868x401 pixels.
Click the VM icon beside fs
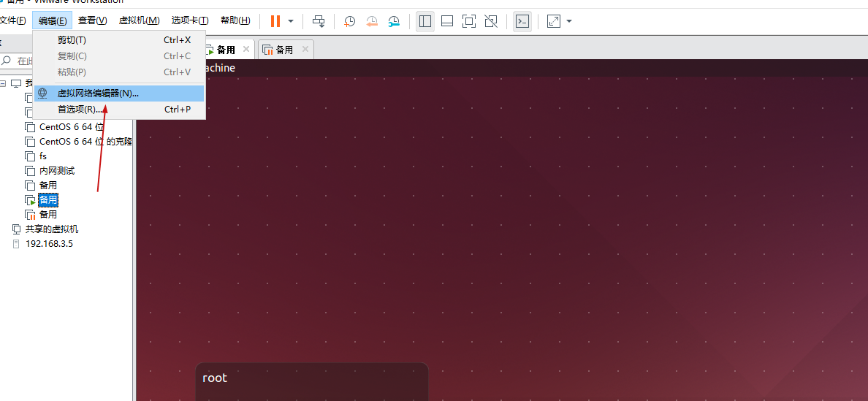coord(30,156)
